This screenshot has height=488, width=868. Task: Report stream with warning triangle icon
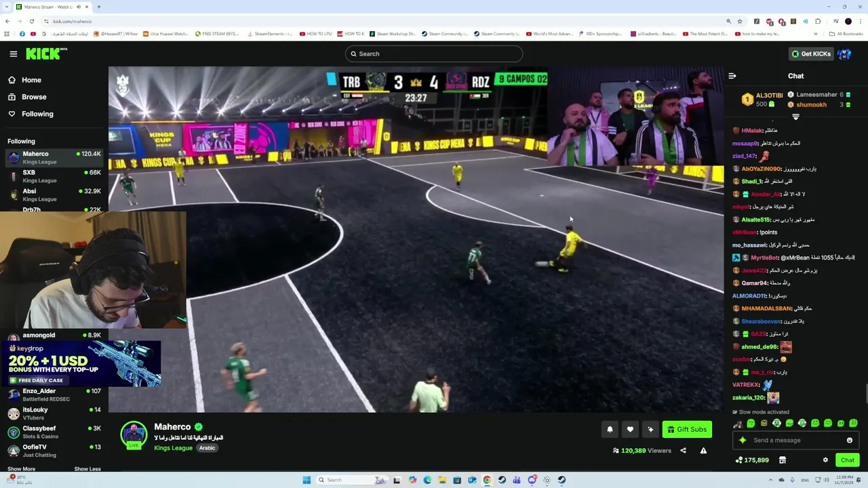click(x=703, y=451)
